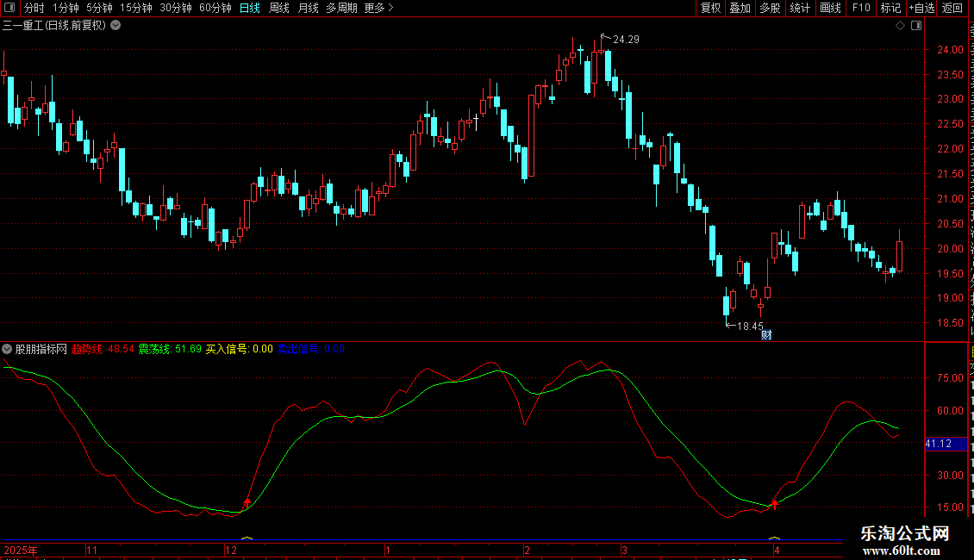Switch to 周线 weekly chart
This screenshot has height=560, width=974.
pos(279,8)
